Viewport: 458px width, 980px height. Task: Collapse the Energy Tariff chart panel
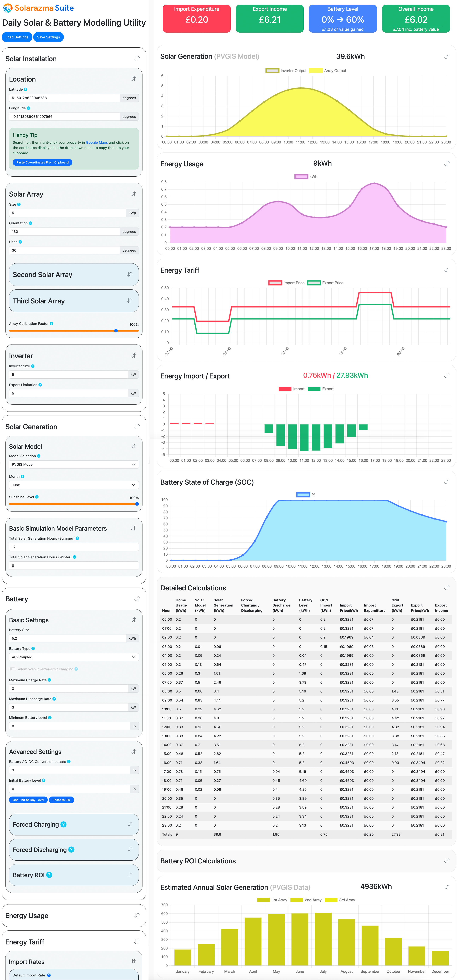click(447, 270)
